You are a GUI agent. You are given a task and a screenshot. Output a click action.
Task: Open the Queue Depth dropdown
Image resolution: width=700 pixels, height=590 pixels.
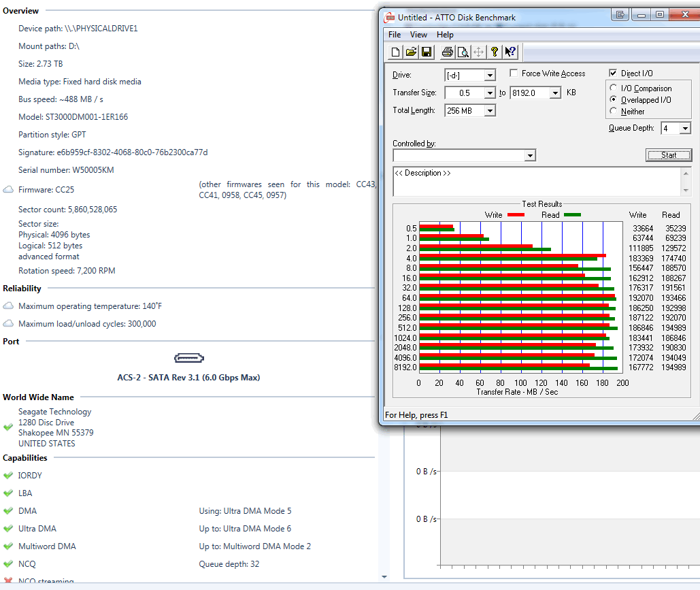point(684,129)
